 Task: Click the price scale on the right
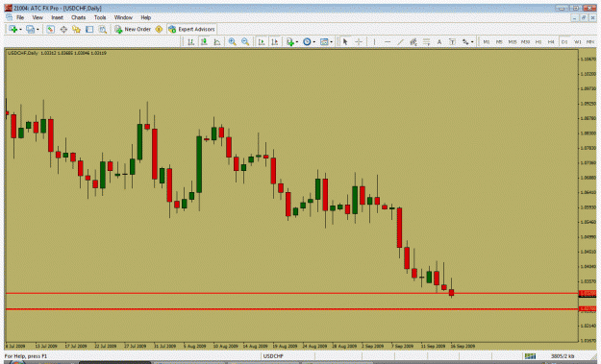[x=588, y=195]
